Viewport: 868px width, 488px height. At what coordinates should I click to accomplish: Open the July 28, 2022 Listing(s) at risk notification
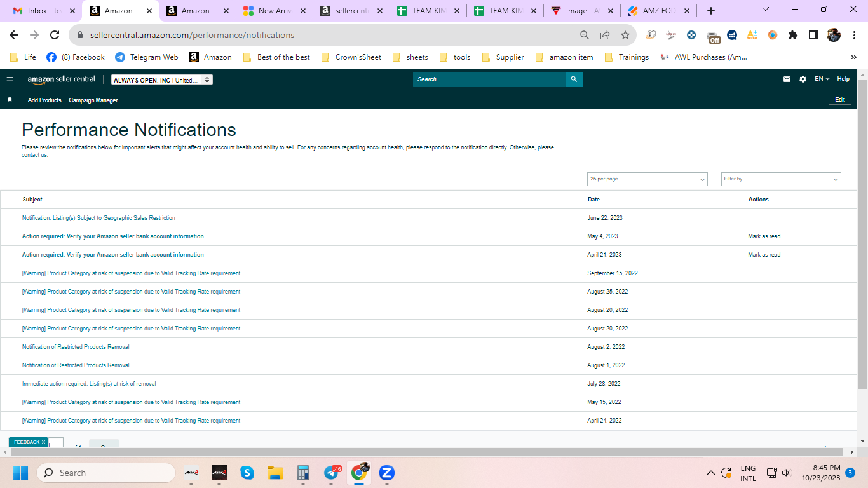tap(89, 384)
